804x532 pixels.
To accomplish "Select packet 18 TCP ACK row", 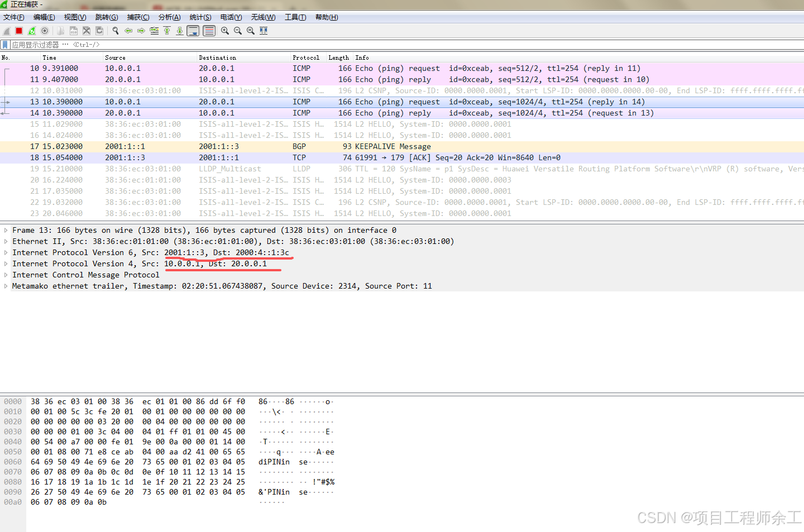I will point(402,157).
